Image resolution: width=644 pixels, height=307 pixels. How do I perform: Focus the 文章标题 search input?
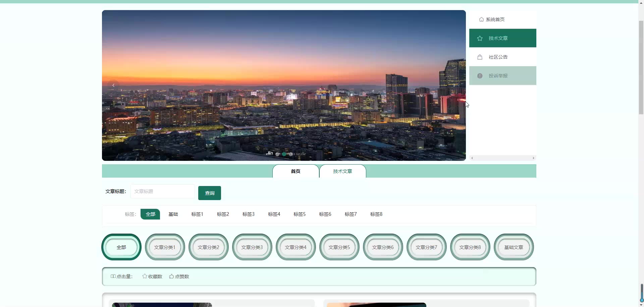[163, 191]
